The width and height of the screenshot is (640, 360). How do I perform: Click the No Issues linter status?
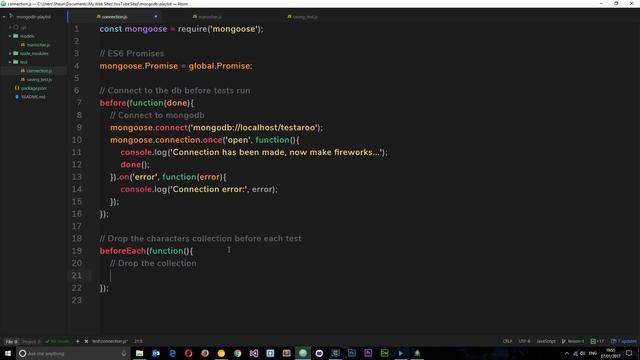[x=57, y=342]
